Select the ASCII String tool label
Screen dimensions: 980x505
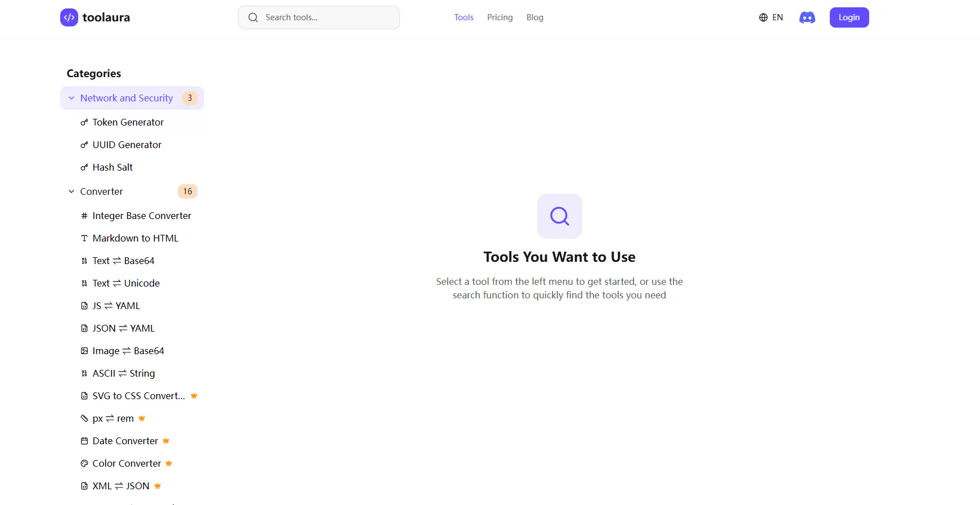tap(124, 373)
